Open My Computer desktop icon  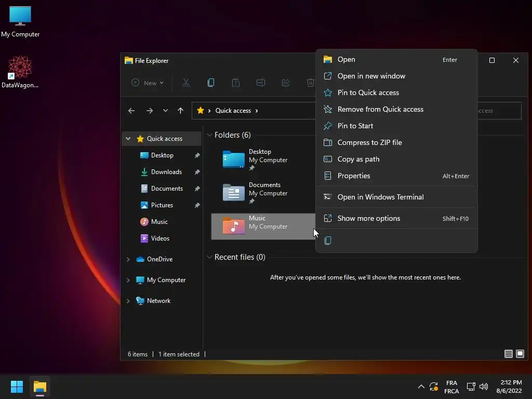[x=20, y=21]
